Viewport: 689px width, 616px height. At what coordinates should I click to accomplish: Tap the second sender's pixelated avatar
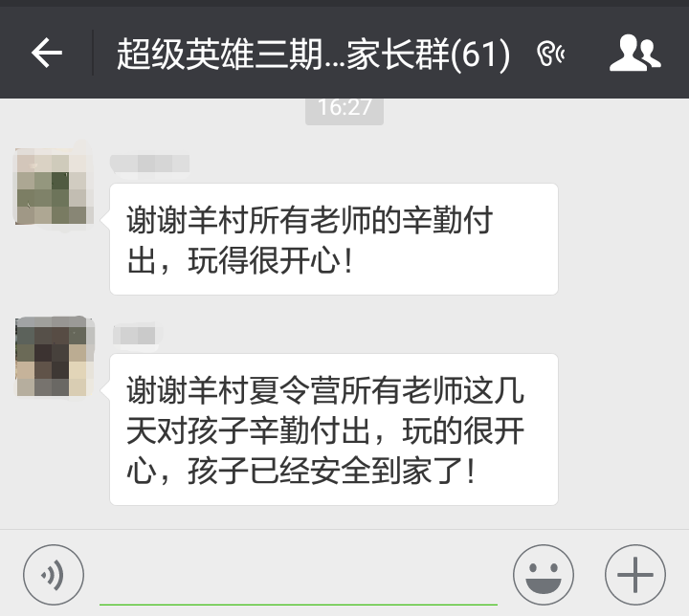55,357
